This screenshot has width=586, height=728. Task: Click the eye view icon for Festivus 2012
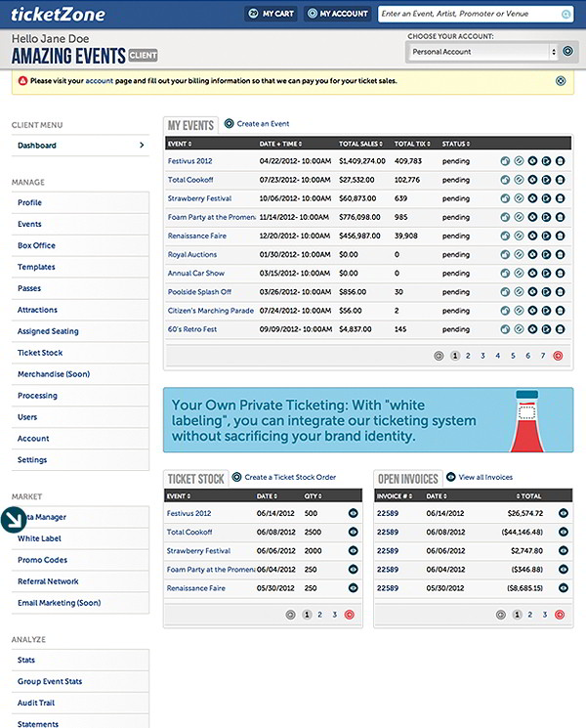pos(532,161)
